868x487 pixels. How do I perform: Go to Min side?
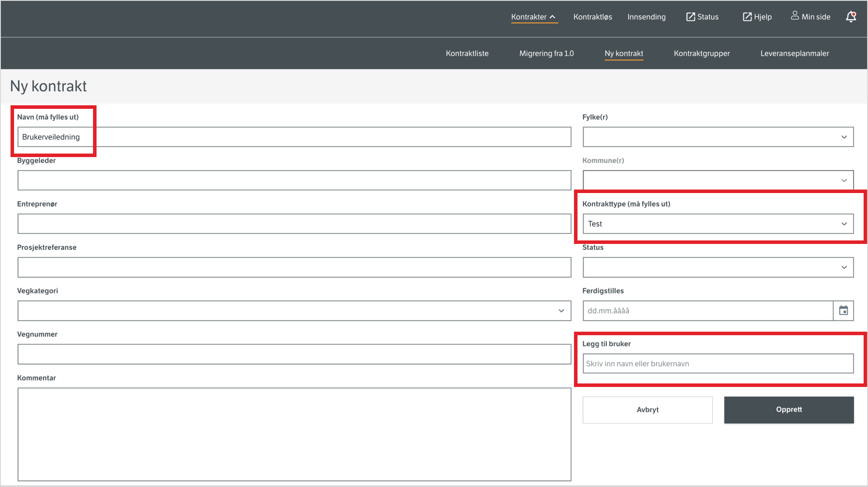click(811, 17)
